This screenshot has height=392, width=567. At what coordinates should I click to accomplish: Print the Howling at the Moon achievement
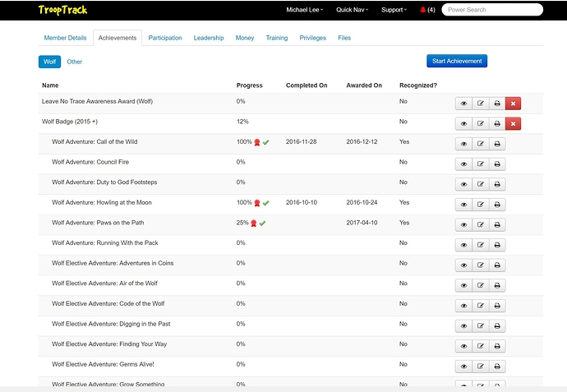click(497, 204)
